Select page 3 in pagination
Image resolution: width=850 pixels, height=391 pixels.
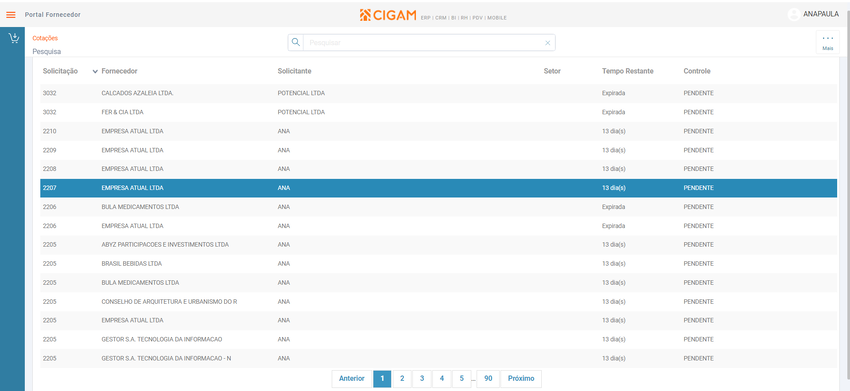[422, 379]
